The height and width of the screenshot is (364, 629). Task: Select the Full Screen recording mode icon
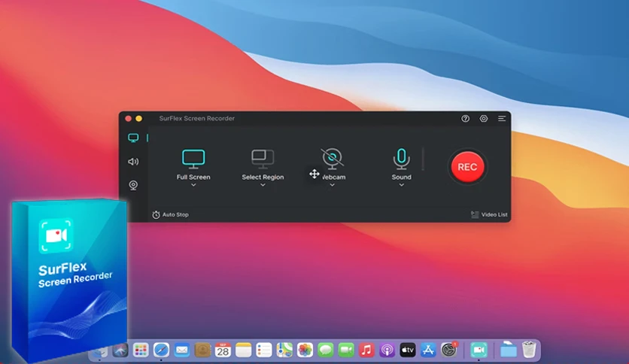pyautogui.click(x=193, y=159)
